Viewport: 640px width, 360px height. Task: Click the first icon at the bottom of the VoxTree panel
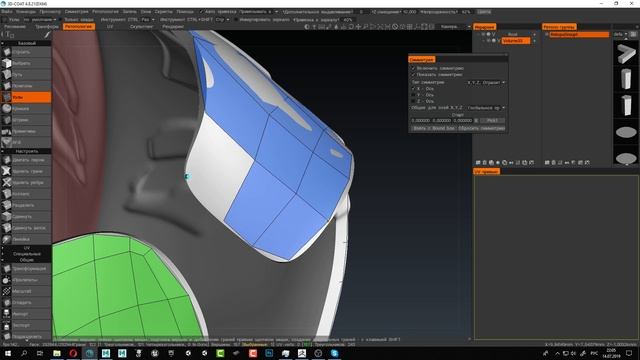tap(478, 162)
